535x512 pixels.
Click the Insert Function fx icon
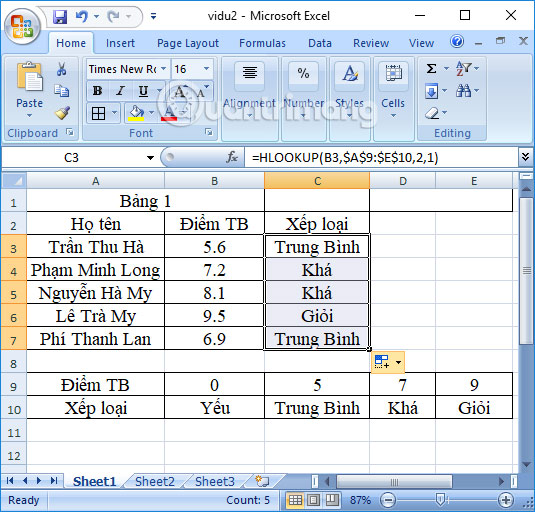pos(232,157)
